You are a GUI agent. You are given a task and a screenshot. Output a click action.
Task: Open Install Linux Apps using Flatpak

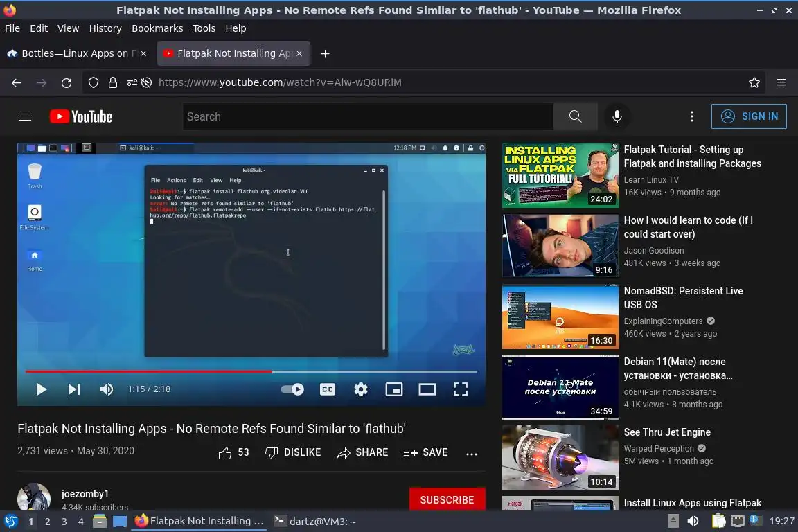tap(692, 503)
